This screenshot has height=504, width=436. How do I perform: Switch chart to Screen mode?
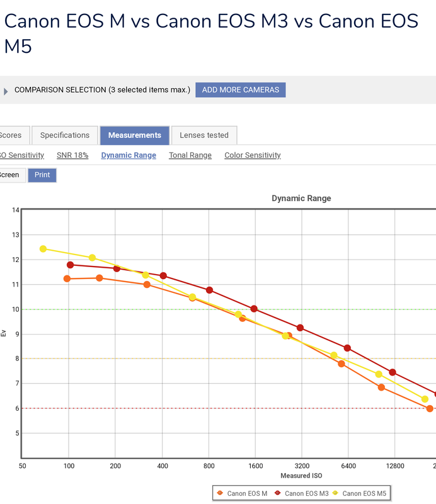(11, 175)
